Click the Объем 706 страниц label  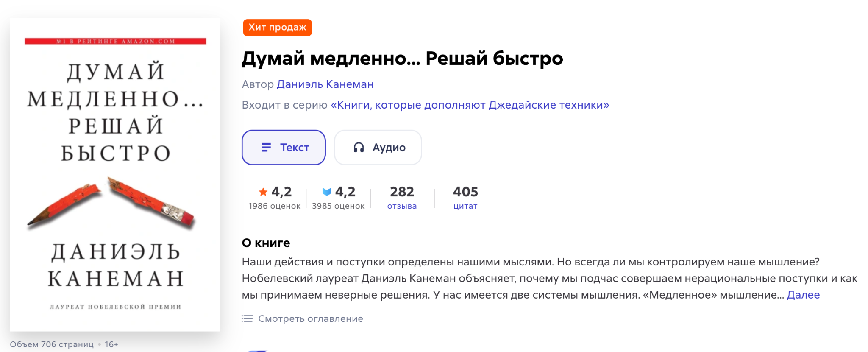point(52,344)
